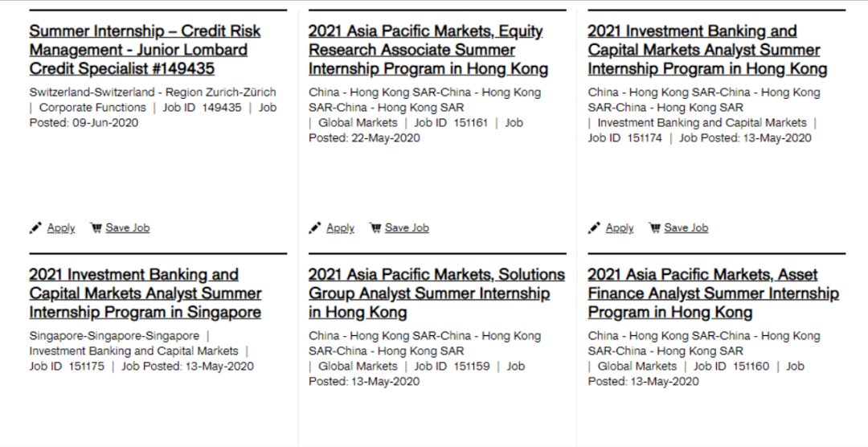This screenshot has height=447, width=868.
Task: Apply to the Credit Risk Management internship
Action: (61, 228)
